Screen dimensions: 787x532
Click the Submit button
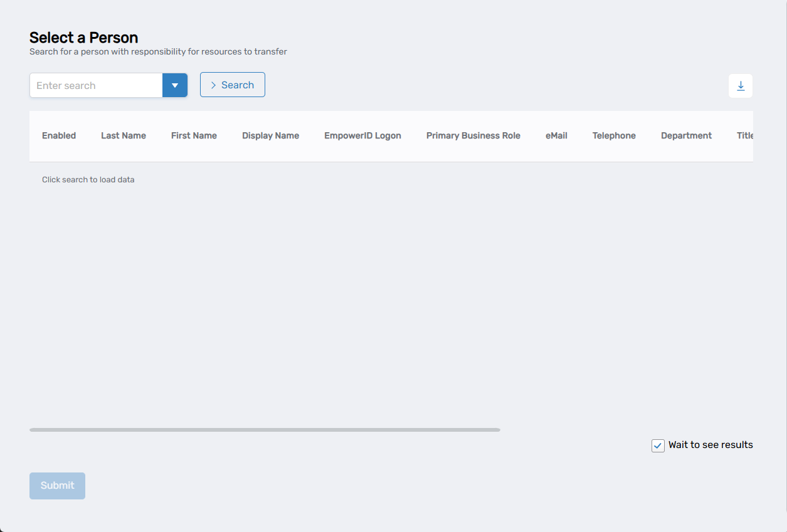tap(57, 485)
